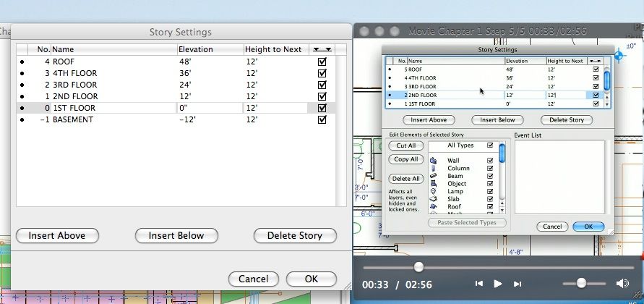Click Insert Above in the front Story Settings
The height and width of the screenshot is (304, 644).
click(57, 236)
